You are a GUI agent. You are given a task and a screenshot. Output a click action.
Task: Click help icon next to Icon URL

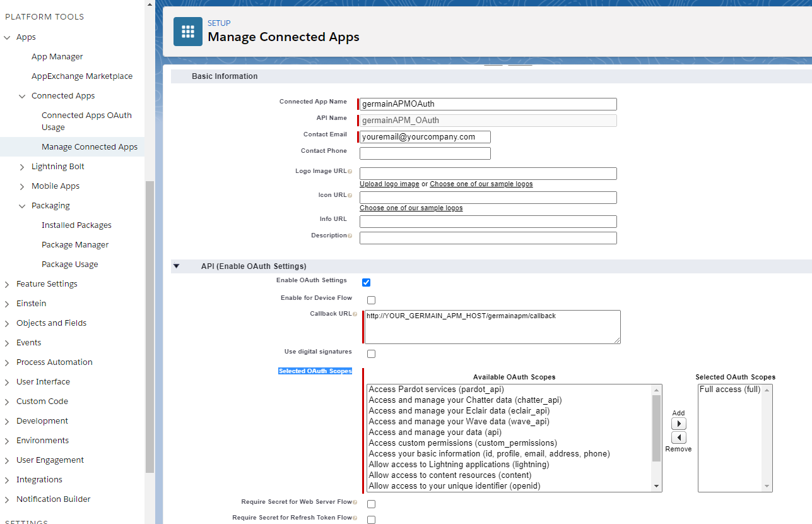(x=350, y=196)
